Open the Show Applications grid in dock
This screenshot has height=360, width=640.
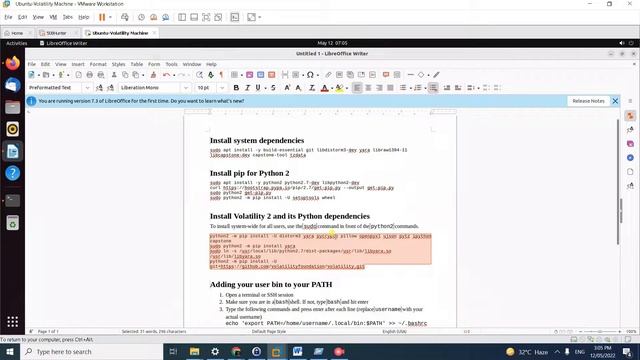(13, 322)
